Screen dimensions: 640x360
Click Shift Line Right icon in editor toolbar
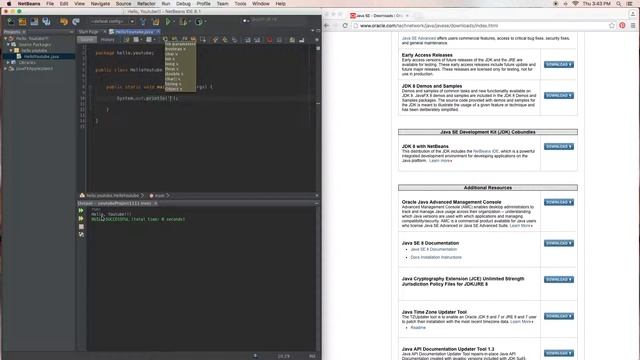tap(258, 40)
